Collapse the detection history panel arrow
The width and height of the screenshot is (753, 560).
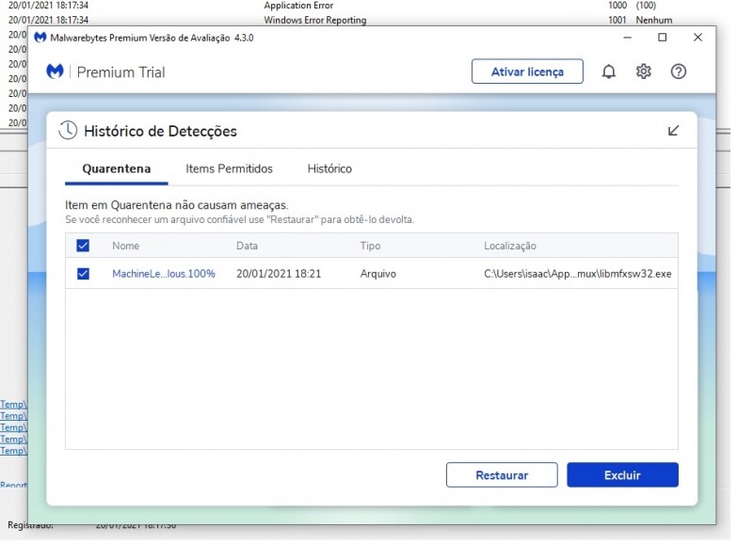point(673,131)
